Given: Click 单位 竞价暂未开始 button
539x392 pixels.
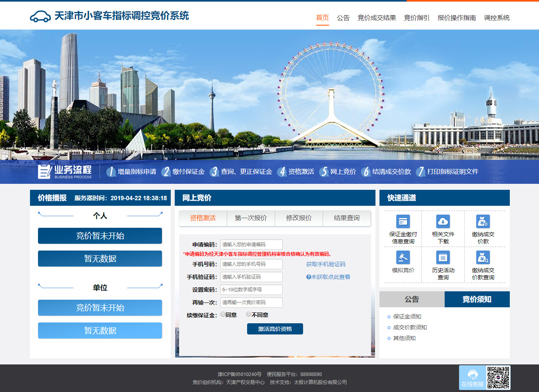Looking at the screenshot, I should point(100,308).
